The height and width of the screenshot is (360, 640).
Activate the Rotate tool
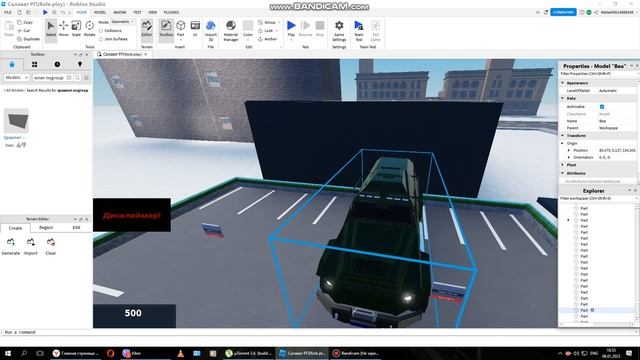click(89, 29)
